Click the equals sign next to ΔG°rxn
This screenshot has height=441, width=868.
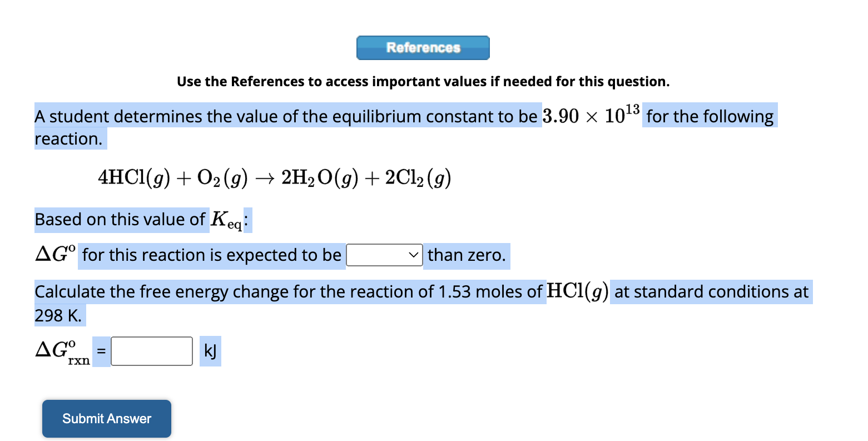101,351
